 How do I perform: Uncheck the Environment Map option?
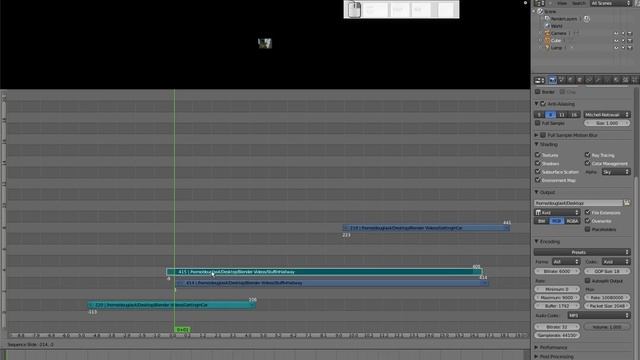pyautogui.click(x=538, y=180)
